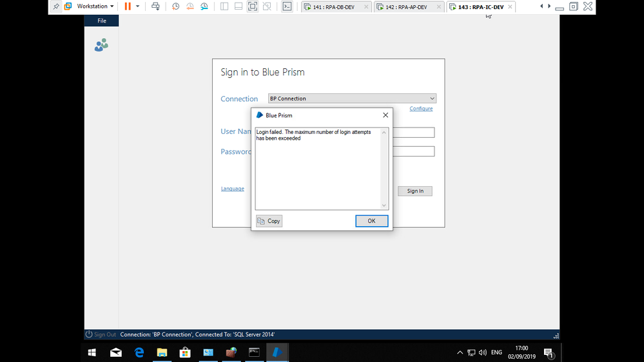Close the 142 : RPA-AP-DEV tab
Image resolution: width=644 pixels, height=362 pixels.
(x=438, y=7)
